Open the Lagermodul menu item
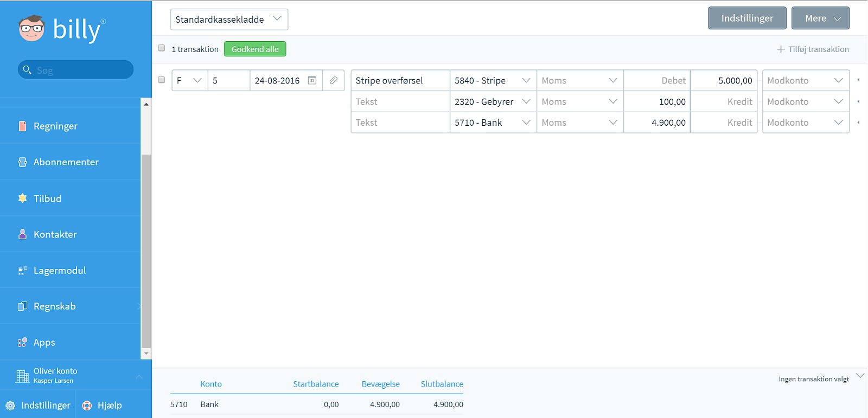The image size is (868, 418). [71, 270]
